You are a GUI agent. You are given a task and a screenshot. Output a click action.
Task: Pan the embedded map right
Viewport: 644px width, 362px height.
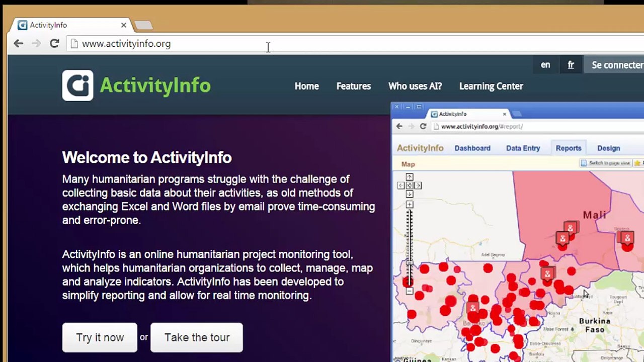tap(418, 186)
